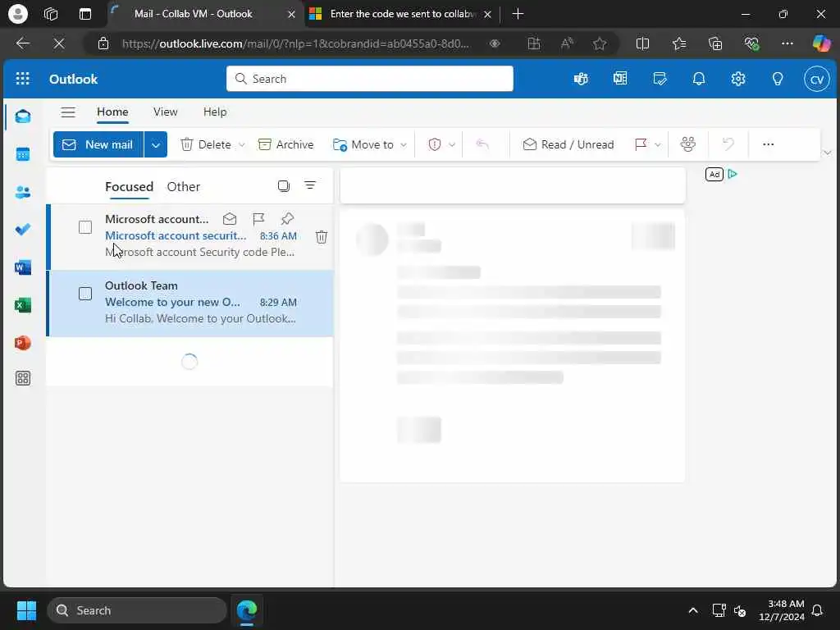The image size is (840, 630).
Task: Click the Windows taskbar search box
Action: [137, 610]
